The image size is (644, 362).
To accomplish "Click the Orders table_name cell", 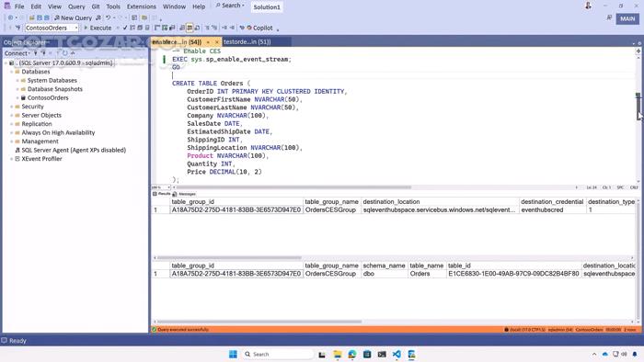I will point(427,274).
